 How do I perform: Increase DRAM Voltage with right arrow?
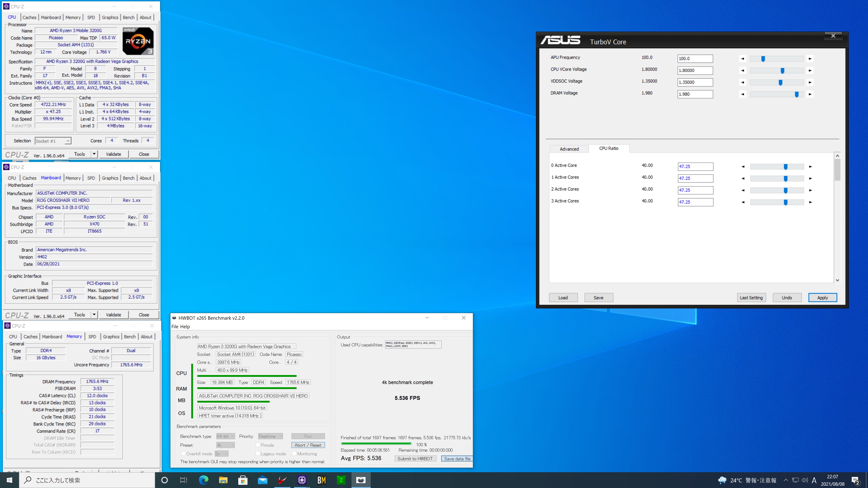(810, 94)
